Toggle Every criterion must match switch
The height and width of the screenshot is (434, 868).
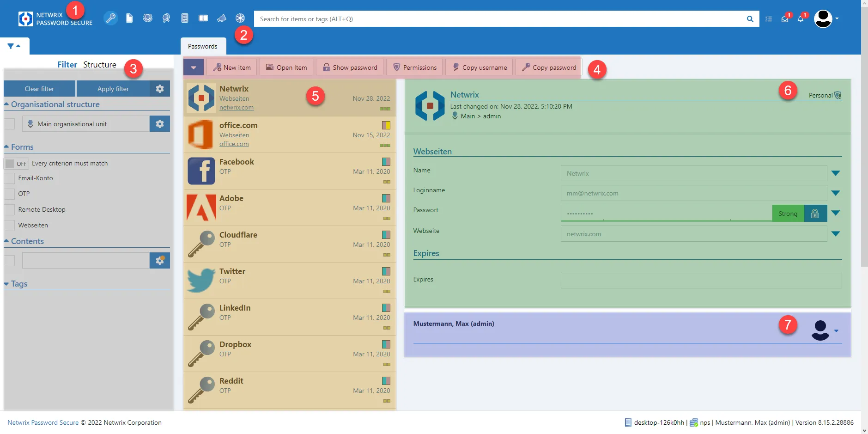click(16, 164)
